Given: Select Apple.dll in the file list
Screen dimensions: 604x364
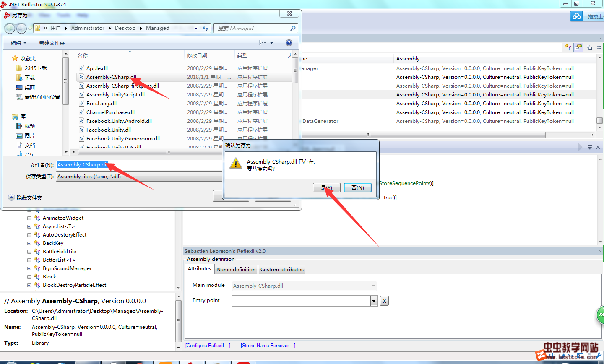Looking at the screenshot, I should pos(97,68).
